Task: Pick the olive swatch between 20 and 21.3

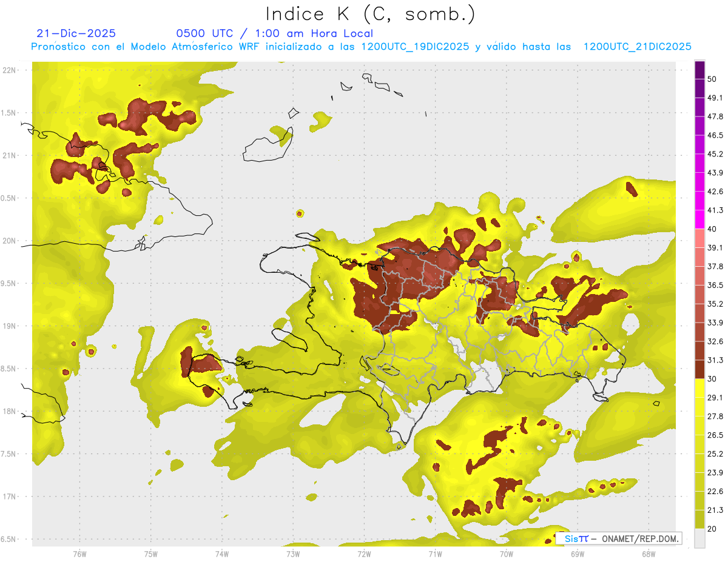Action: click(699, 519)
